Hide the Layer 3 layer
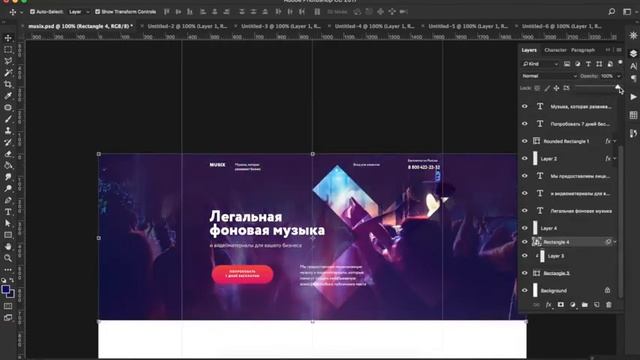 (x=525, y=256)
